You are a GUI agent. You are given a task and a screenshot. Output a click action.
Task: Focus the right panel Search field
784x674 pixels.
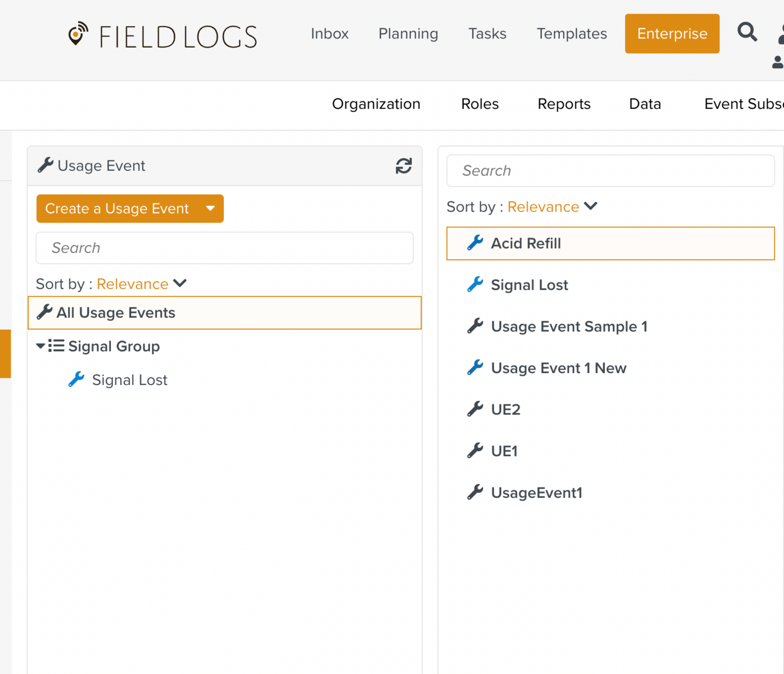(x=610, y=171)
